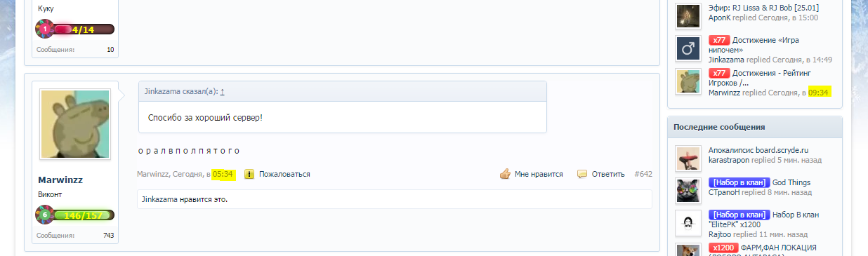Click Ответить reply button
The width and height of the screenshot is (868, 256).
(608, 174)
